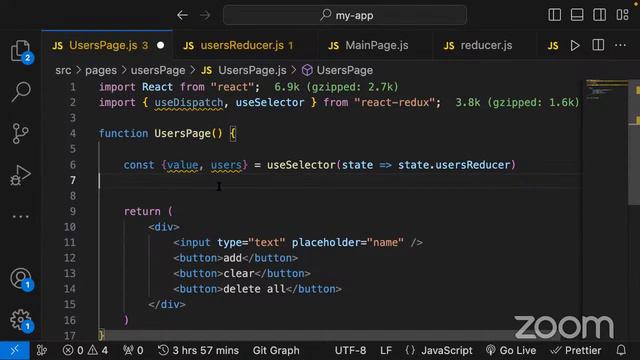Select the usersPage folder breadcrumb
The height and width of the screenshot is (360, 640).
click(x=158, y=70)
